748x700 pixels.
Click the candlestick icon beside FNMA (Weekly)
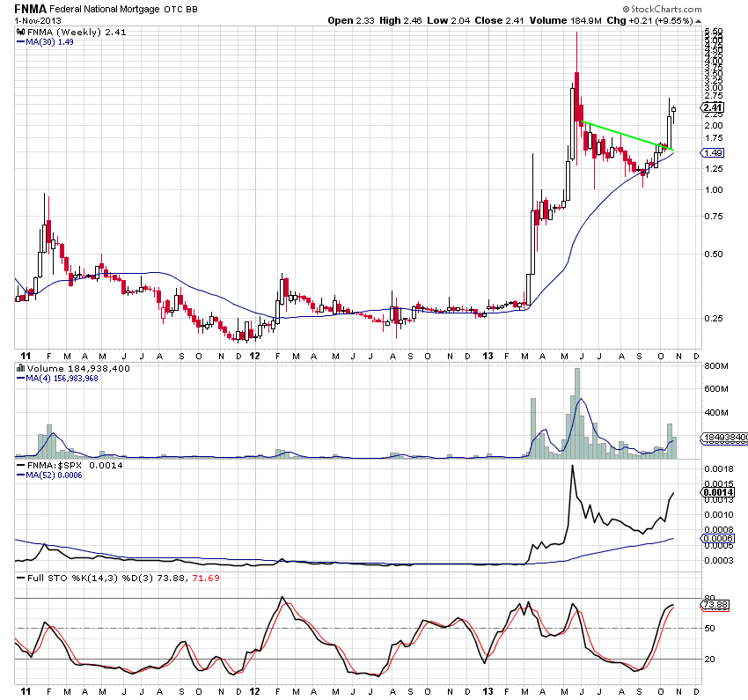pyautogui.click(x=20, y=32)
